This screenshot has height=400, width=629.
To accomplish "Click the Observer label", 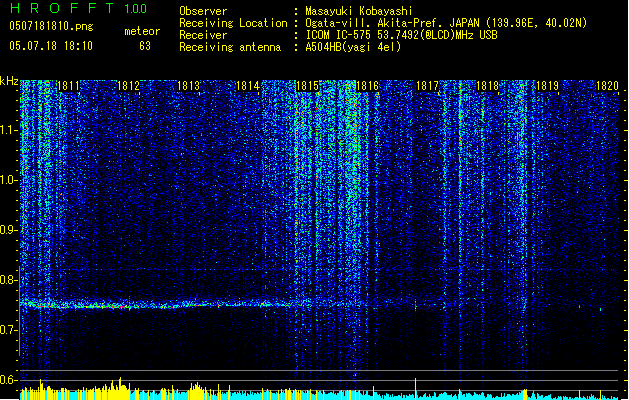I will point(203,11).
